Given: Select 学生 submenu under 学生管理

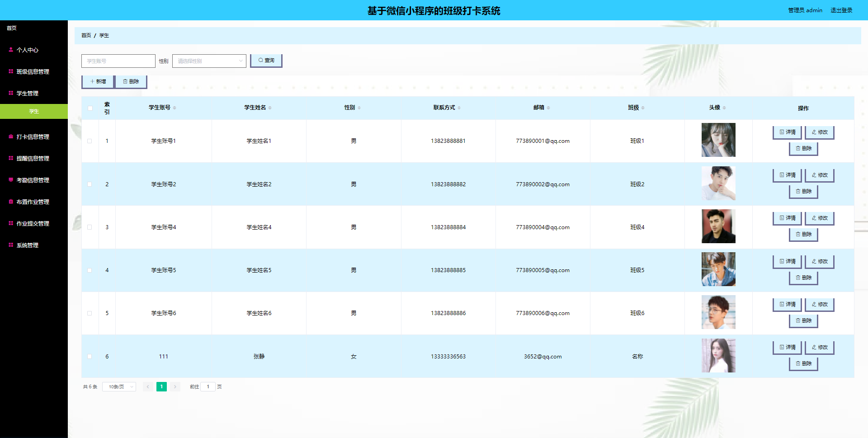Looking at the screenshot, I should click(34, 111).
